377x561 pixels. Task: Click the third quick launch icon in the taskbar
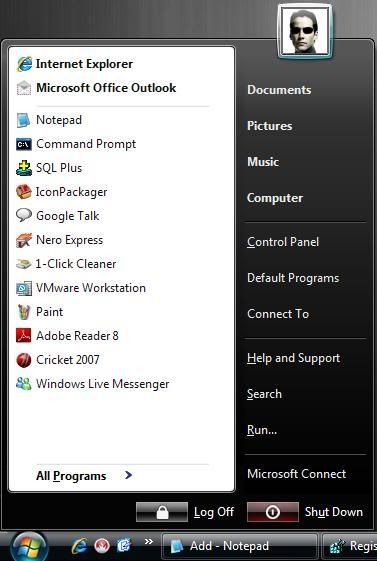(x=124, y=546)
